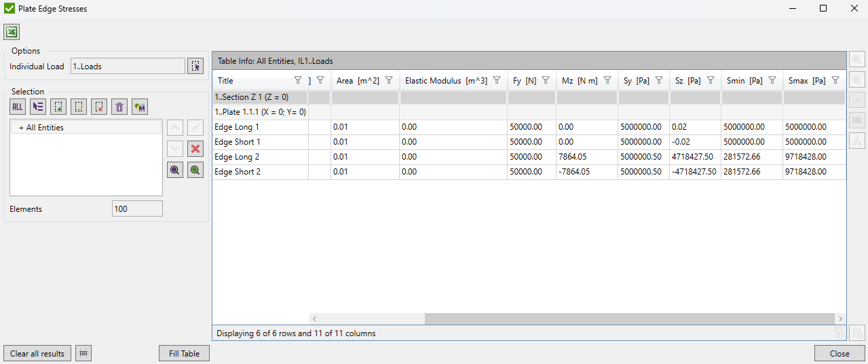Click the Fill Table button
This screenshot has width=868, height=364.
184,353
